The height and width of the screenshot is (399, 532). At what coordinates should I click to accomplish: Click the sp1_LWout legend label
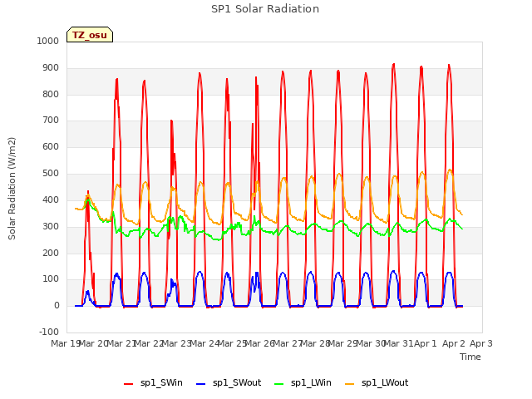tap(385, 383)
